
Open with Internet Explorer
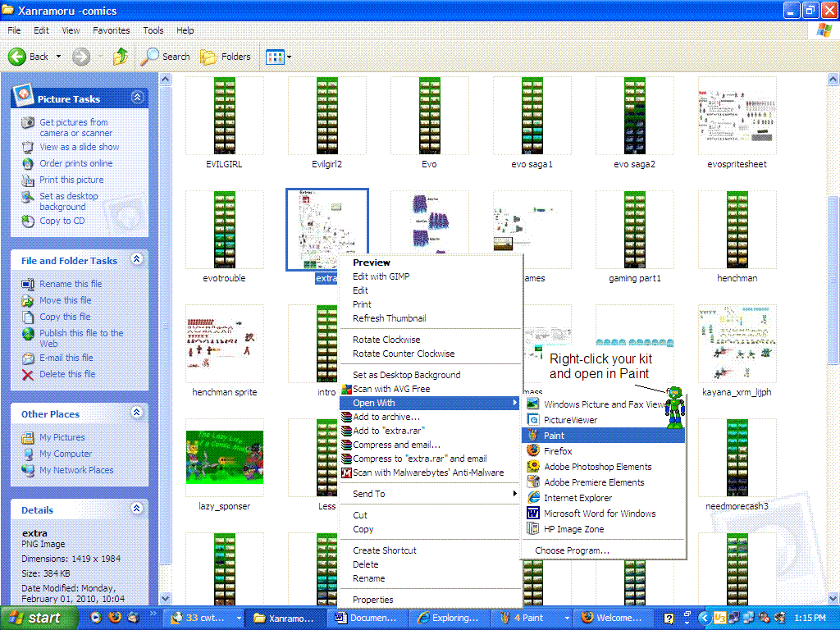point(578,497)
